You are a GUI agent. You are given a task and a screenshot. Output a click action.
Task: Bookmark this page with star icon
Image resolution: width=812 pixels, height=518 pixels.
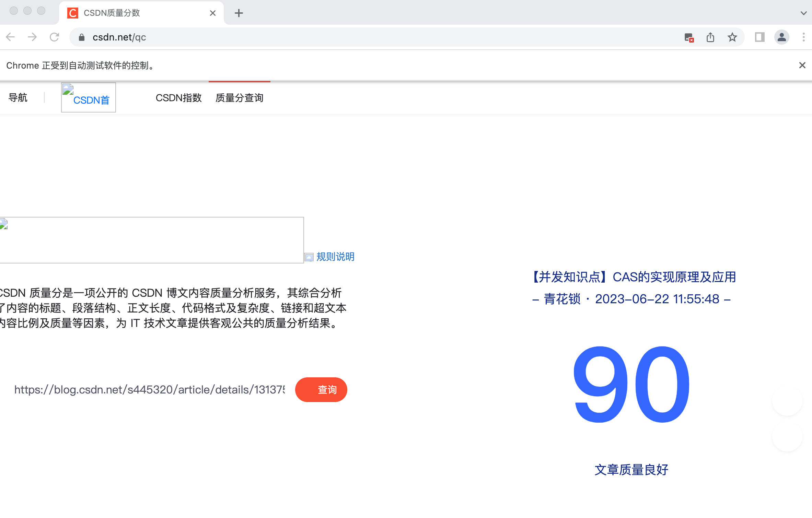point(732,37)
